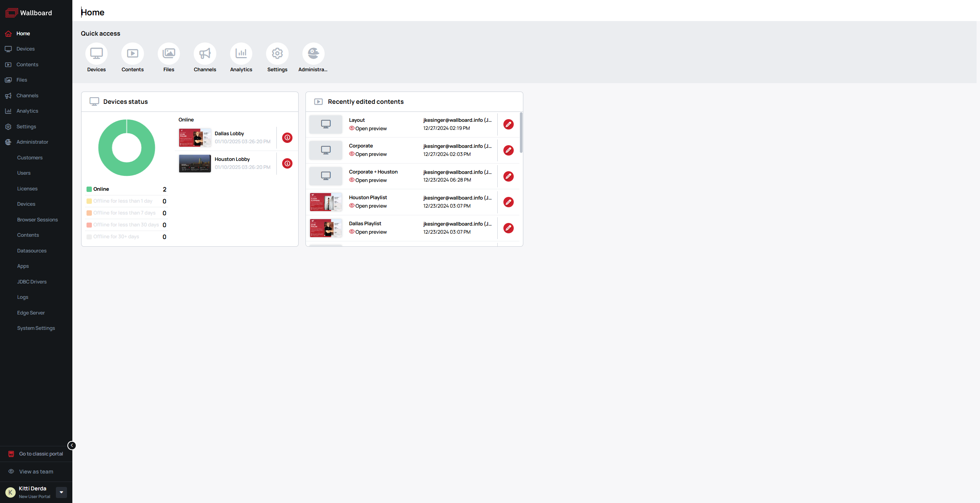Open Files quick access icon
Viewport: 980px width, 503px height.
click(168, 54)
